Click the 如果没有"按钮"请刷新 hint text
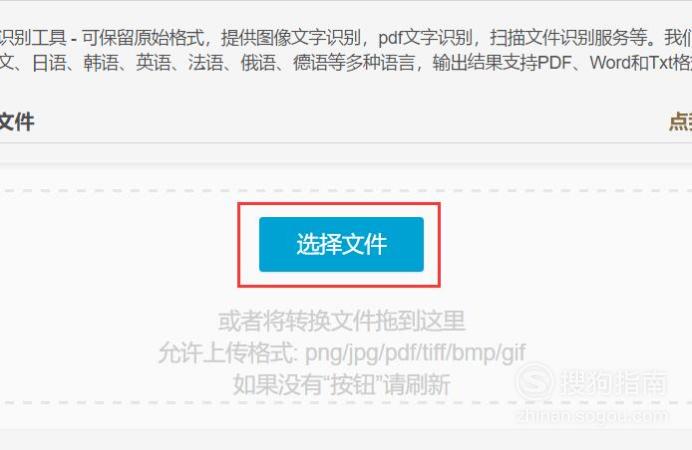692x450 pixels. (x=341, y=384)
